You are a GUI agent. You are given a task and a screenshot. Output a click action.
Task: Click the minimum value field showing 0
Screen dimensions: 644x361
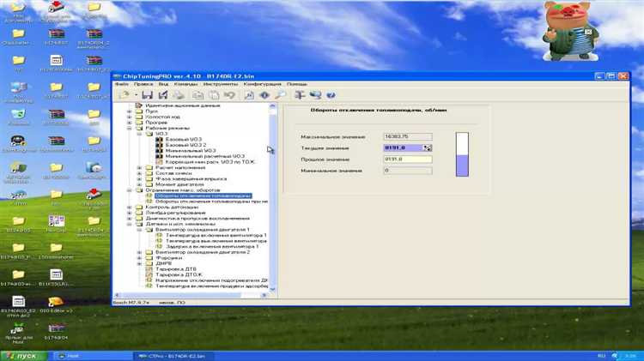(408, 171)
